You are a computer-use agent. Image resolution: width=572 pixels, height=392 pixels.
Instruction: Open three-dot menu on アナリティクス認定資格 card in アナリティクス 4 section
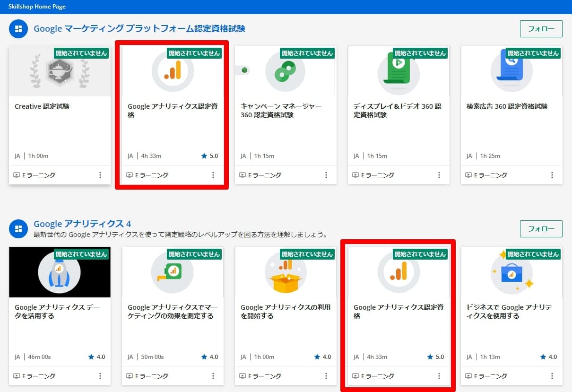click(439, 376)
